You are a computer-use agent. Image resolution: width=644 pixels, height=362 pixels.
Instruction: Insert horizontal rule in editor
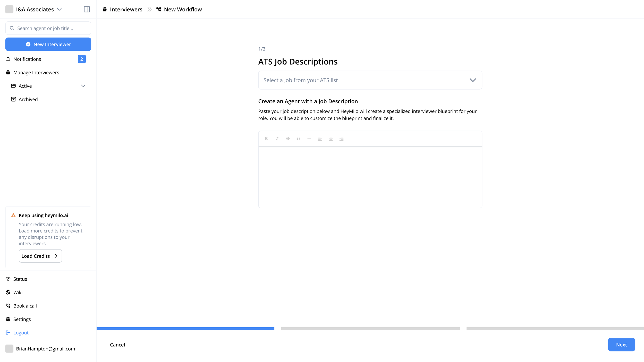(x=309, y=139)
